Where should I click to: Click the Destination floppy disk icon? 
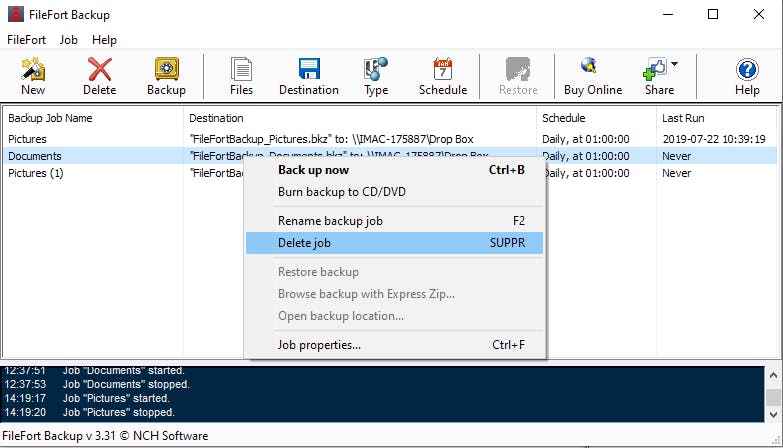(309, 69)
